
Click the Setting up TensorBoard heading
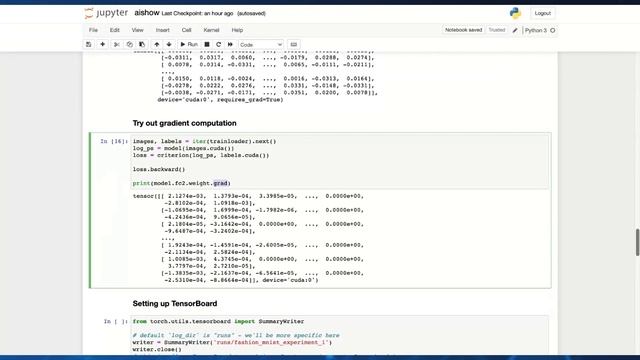point(175,304)
